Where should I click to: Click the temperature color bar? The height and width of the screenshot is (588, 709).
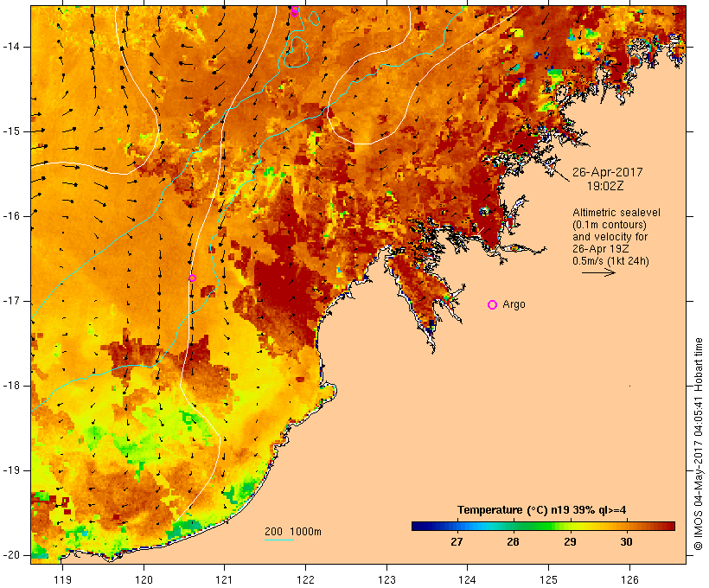[543, 526]
